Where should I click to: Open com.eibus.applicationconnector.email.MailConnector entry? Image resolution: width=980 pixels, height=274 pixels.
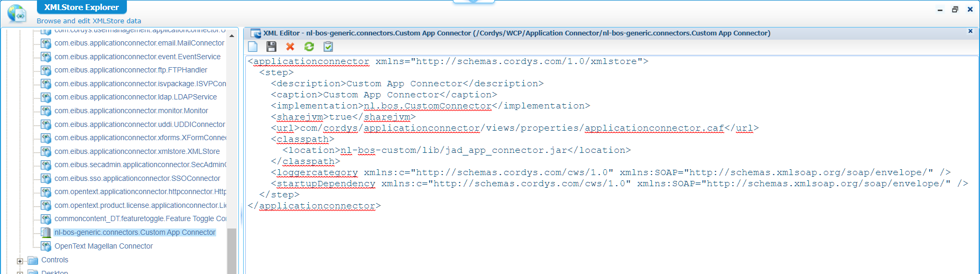pyautogui.click(x=139, y=43)
